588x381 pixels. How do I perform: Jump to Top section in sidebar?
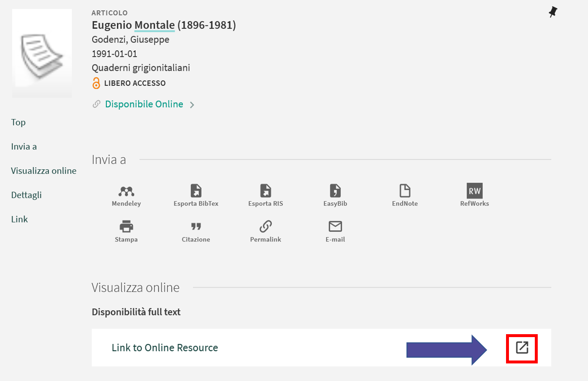19,122
